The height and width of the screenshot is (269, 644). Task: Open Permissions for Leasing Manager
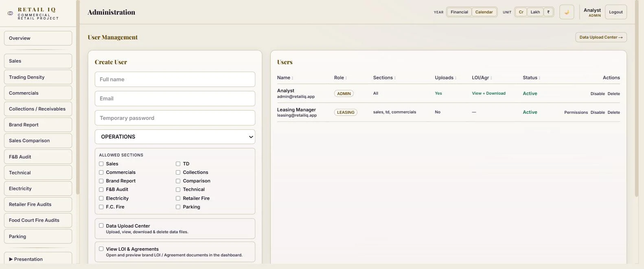click(576, 113)
